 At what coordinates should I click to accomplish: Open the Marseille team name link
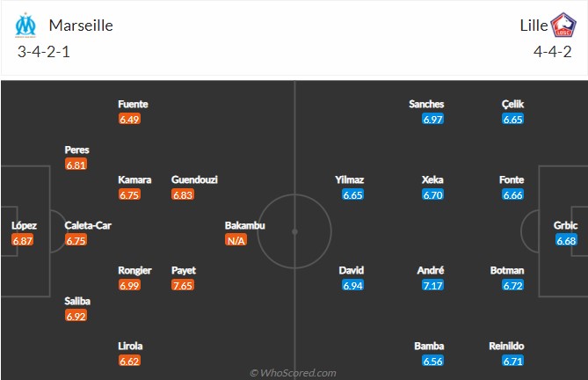pos(81,26)
